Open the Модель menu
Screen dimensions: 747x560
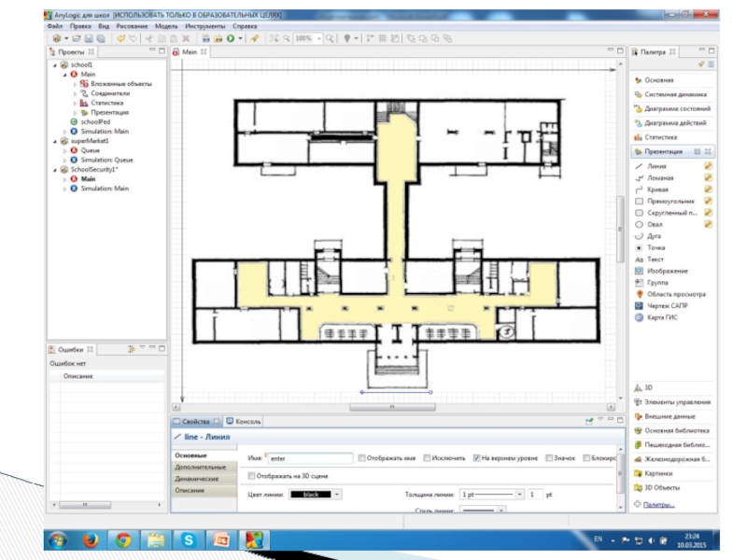(166, 27)
